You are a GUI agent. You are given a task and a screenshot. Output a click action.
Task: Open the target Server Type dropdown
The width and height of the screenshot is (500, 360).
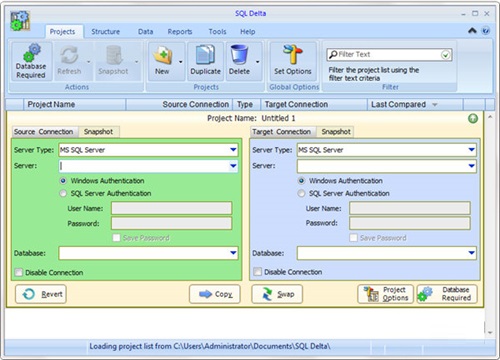pos(471,150)
